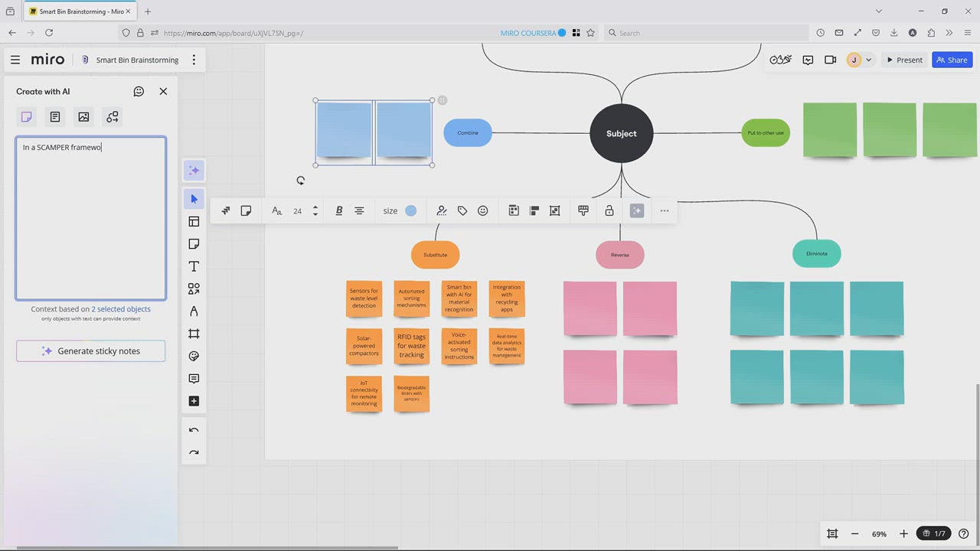
Task: Redo the last action
Action: (194, 453)
